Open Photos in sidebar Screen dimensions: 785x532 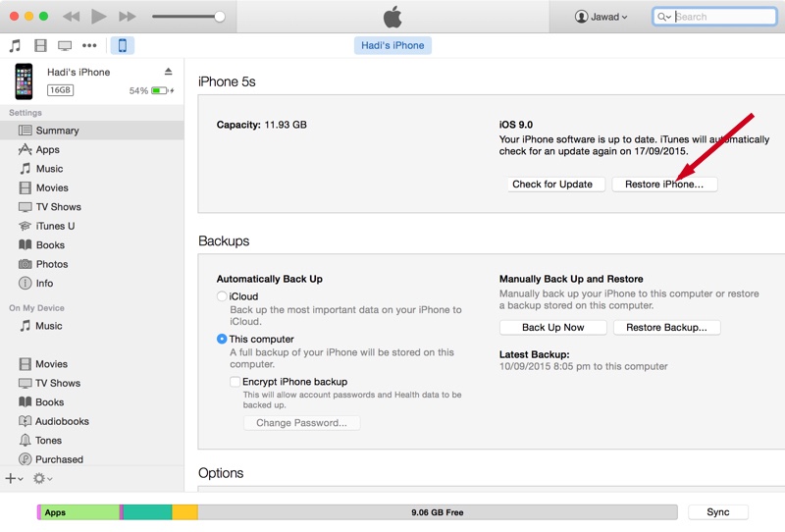pyautogui.click(x=92, y=263)
